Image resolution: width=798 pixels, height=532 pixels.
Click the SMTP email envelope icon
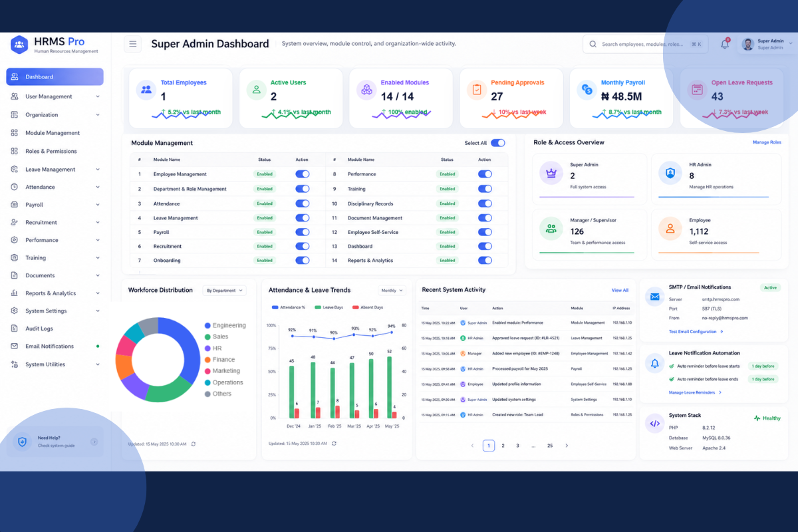pyautogui.click(x=655, y=297)
